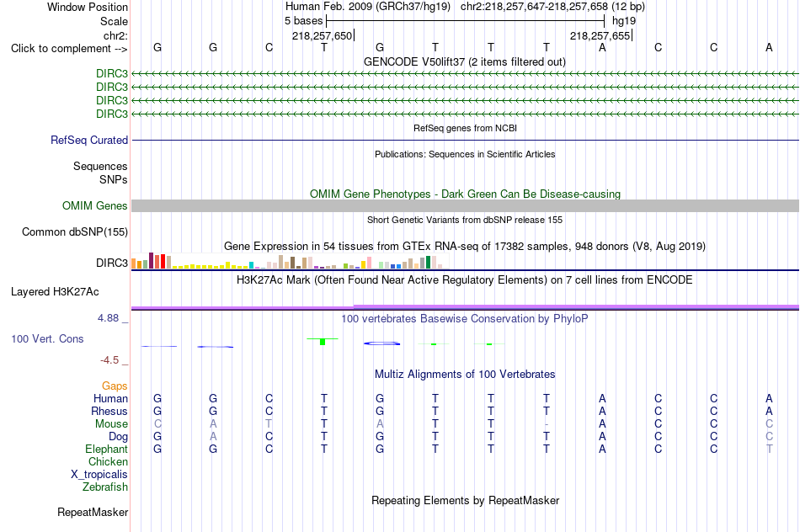This screenshot has width=800, height=532.
Task: Open 'Multiz Alignments of 100 Vertebrates' track title
Action: click(465, 375)
